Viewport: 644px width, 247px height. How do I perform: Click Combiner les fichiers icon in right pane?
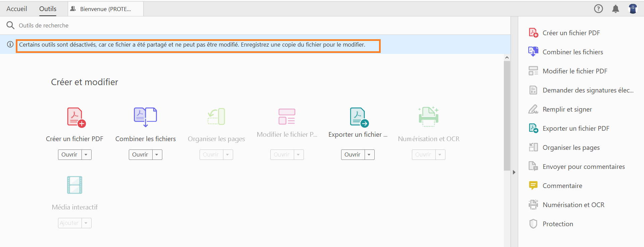point(533,52)
